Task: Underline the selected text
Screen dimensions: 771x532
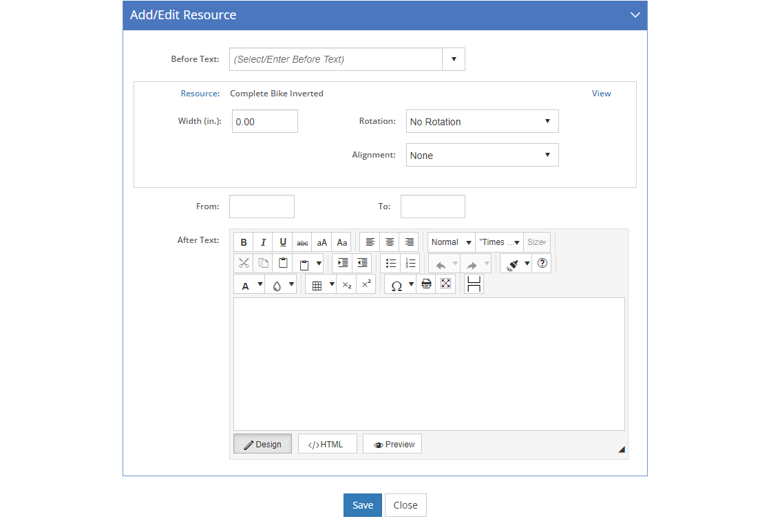Action: pyautogui.click(x=283, y=242)
